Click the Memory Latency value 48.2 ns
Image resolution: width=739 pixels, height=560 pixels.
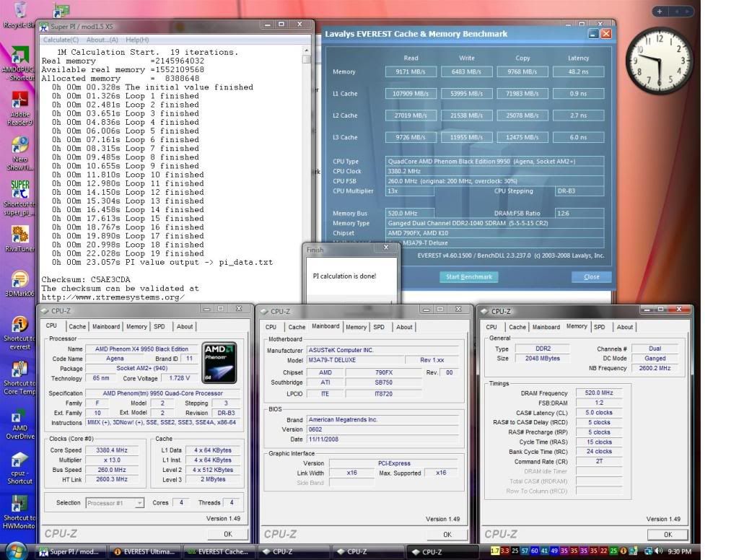click(578, 72)
